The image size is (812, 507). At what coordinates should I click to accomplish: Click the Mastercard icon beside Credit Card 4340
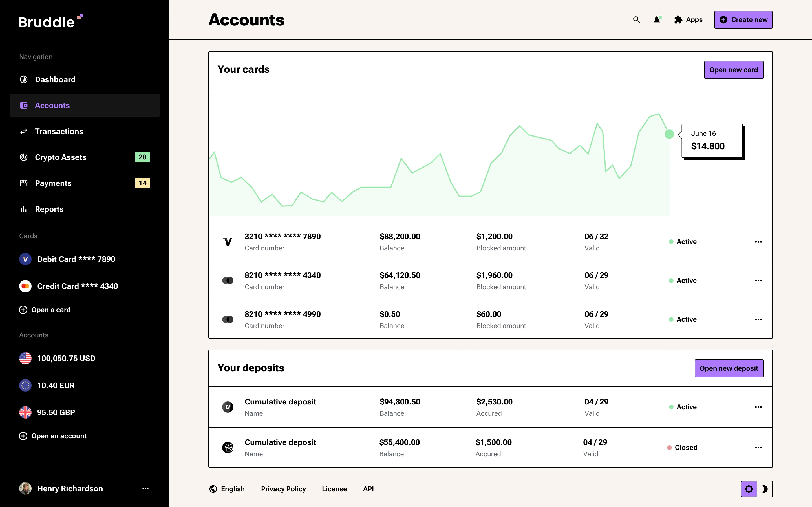25,286
